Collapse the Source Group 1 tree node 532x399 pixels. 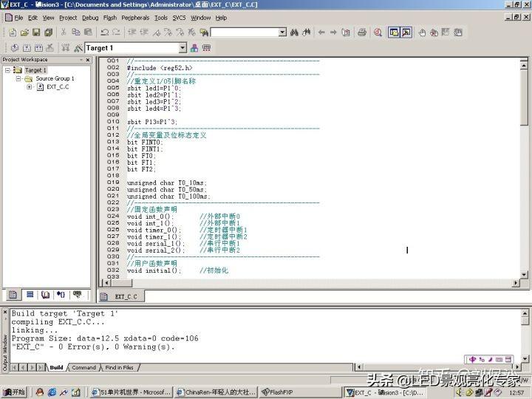pyautogui.click(x=18, y=78)
